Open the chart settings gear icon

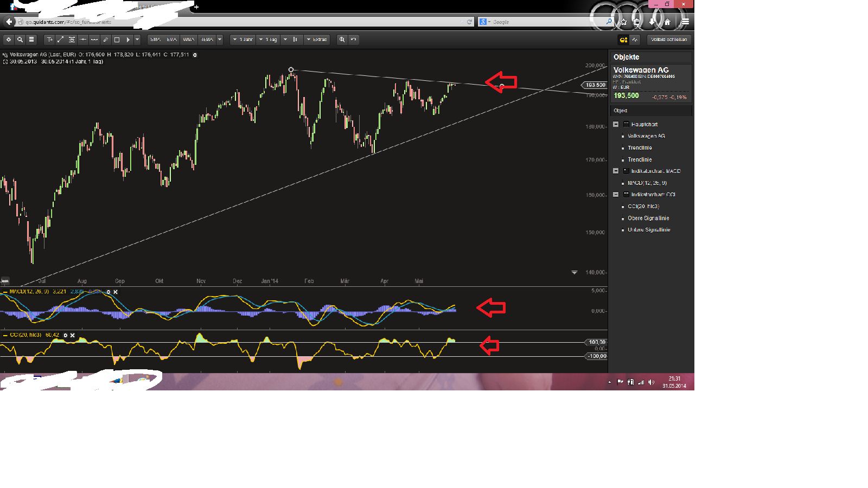click(8, 40)
